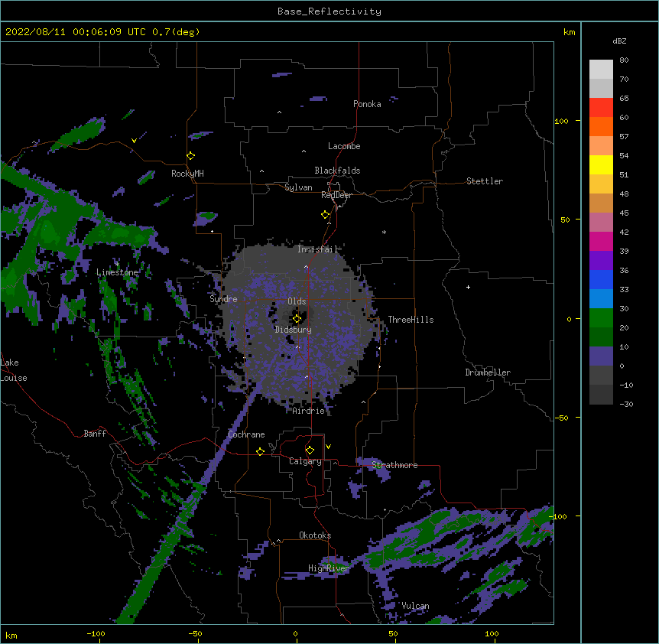The image size is (659, 644).
Task: Click the radar site diamond marker at Olds
Action: (x=297, y=319)
